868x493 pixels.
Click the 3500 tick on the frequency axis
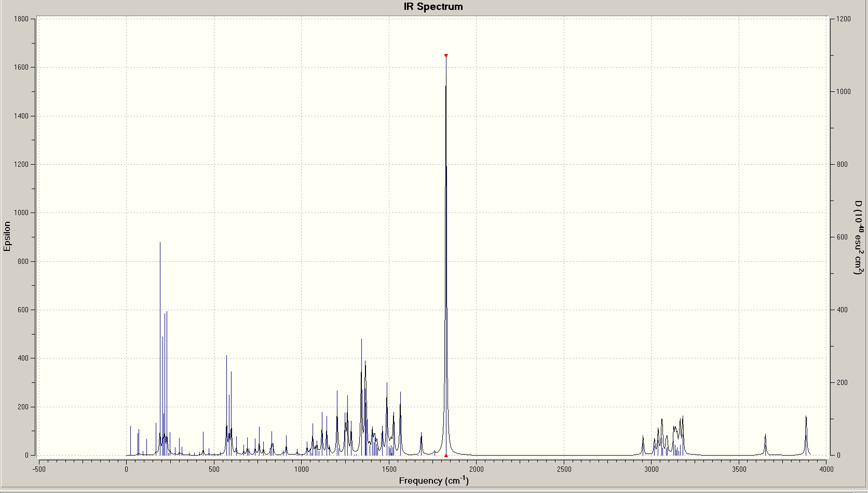click(x=739, y=469)
